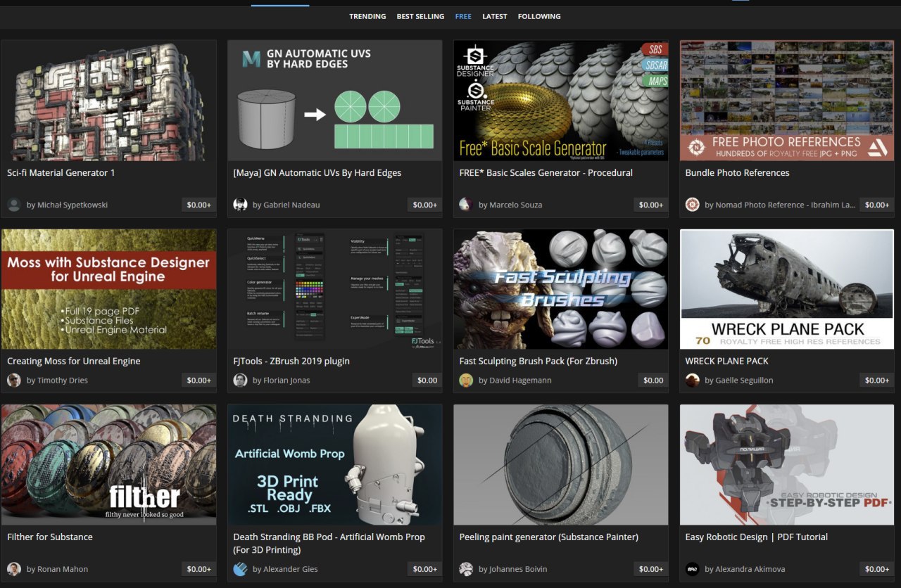Open Peeling paint generator title link
This screenshot has height=588, width=901.
point(549,537)
